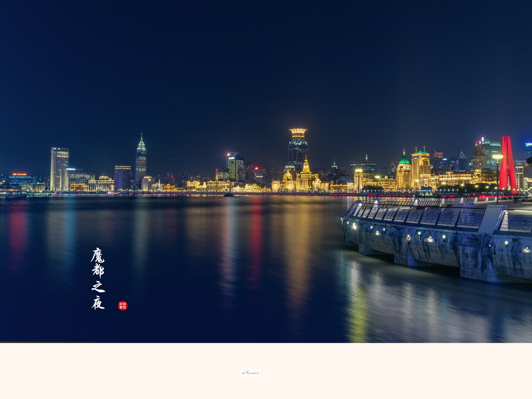Screen dimensions: 532x399
Task: Click the tall green-lit spire skyscraper
Action: pos(141,160)
